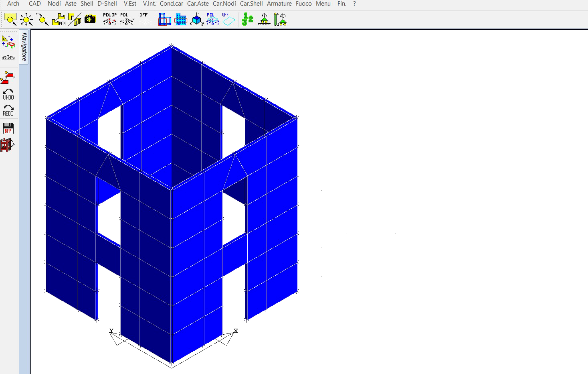Click the plan section box icon

click(x=164, y=19)
